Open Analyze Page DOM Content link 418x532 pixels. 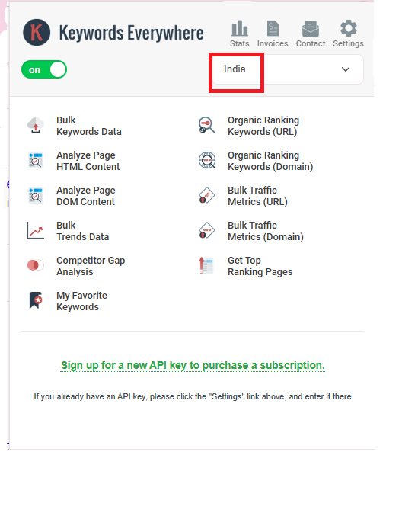(x=86, y=196)
